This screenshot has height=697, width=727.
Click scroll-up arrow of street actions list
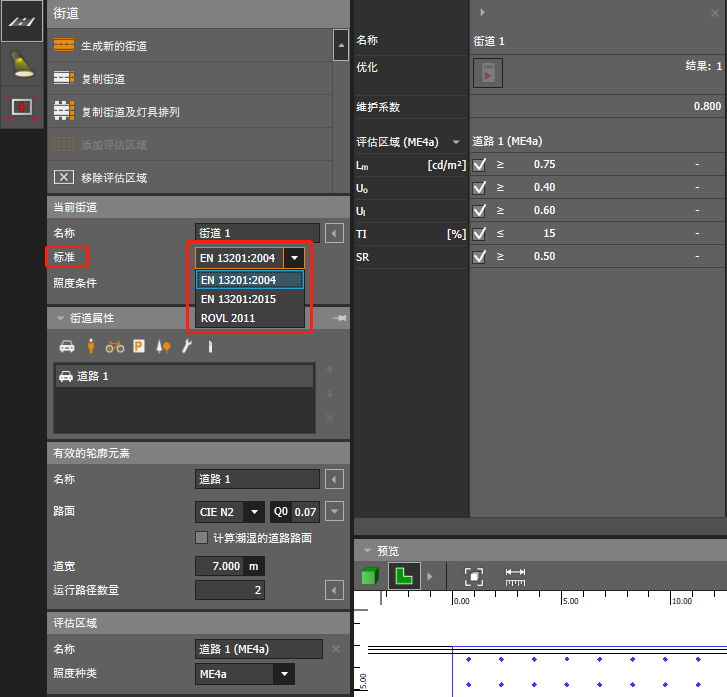click(341, 45)
